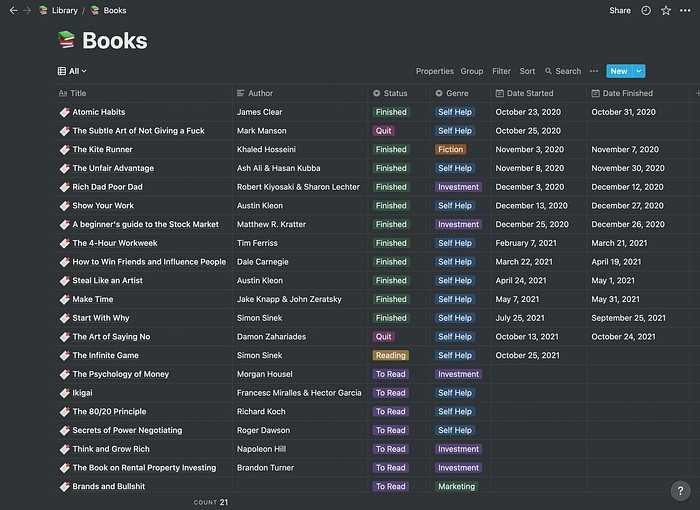Open the page options menu beside the star
700x510 pixels.
click(685, 10)
